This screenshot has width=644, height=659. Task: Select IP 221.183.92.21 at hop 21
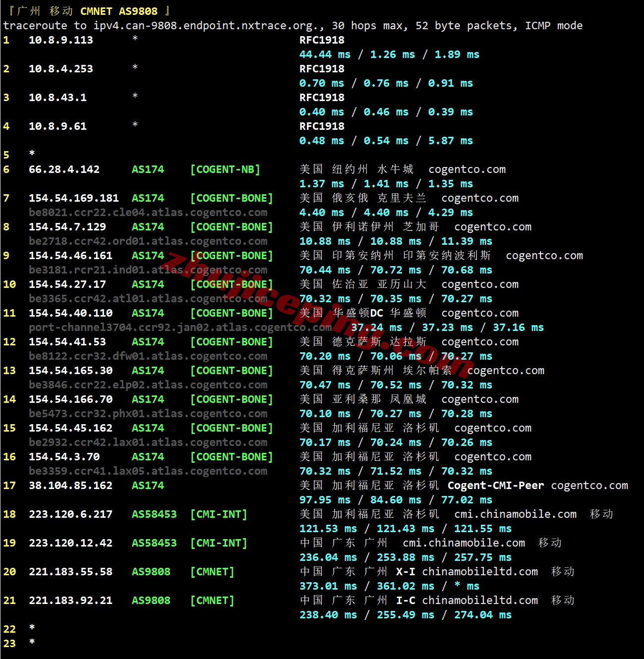(x=70, y=601)
